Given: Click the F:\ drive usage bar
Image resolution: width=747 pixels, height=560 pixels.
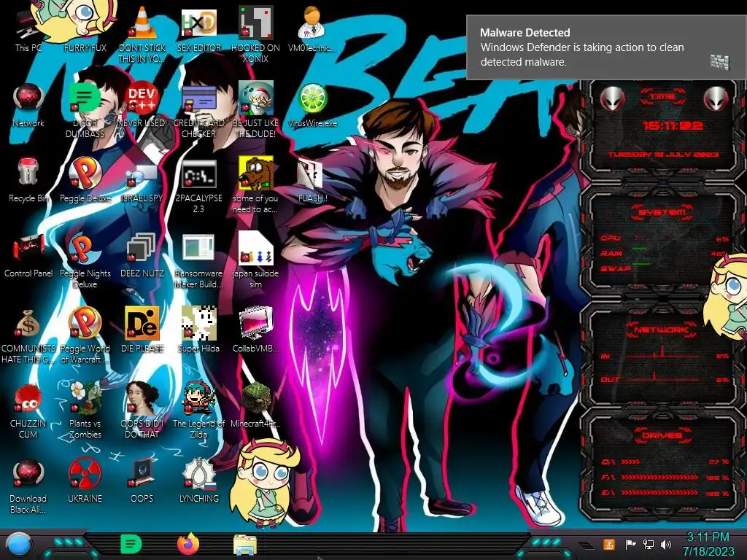Looking at the screenshot, I should 659,477.
